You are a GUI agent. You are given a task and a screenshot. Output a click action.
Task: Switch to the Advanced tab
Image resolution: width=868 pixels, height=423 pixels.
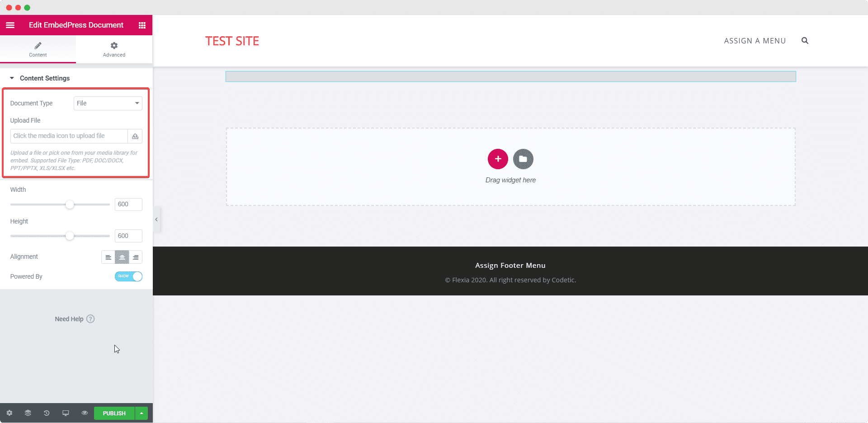(113, 49)
